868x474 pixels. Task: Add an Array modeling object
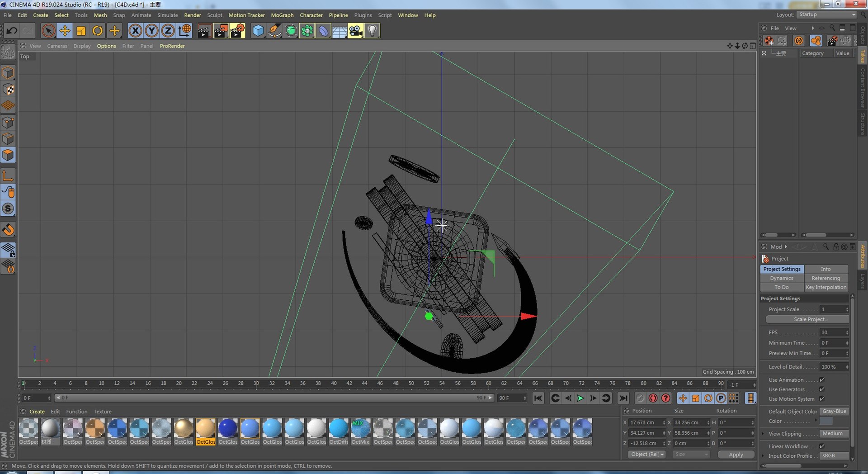pyautogui.click(x=307, y=31)
